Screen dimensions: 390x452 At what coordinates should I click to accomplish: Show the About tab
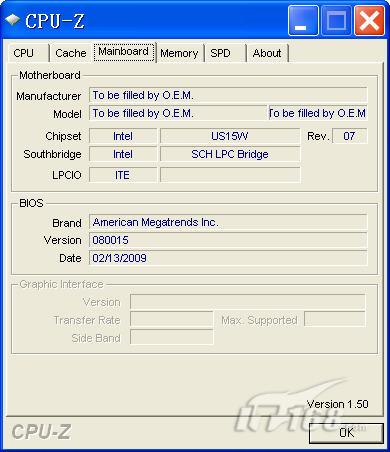point(267,53)
